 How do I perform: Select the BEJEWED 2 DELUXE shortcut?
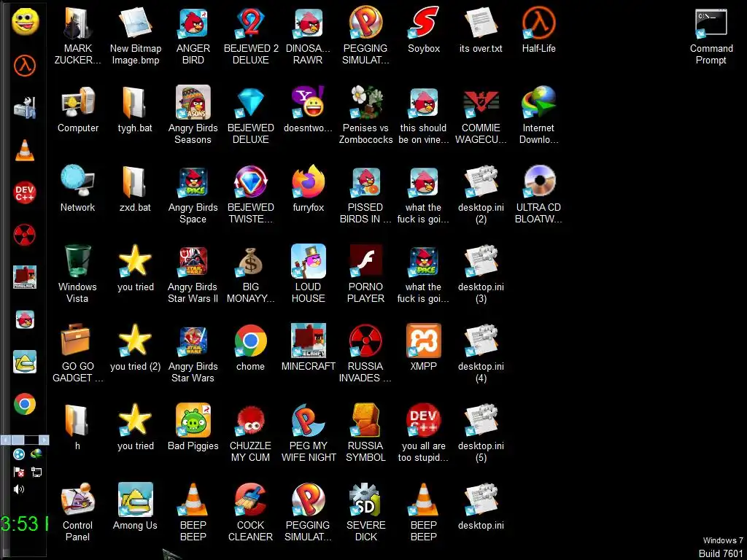pyautogui.click(x=251, y=36)
